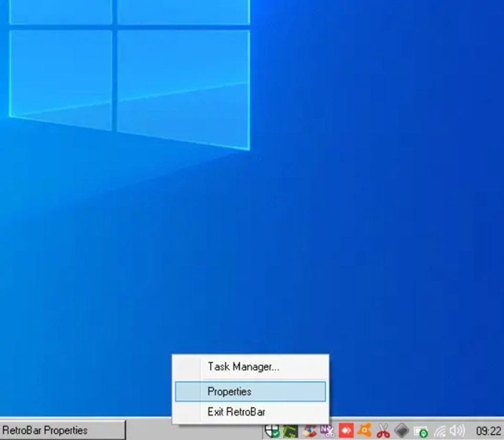Click the green maze tray icon
Image resolution: width=504 pixels, height=440 pixels.
click(290, 431)
